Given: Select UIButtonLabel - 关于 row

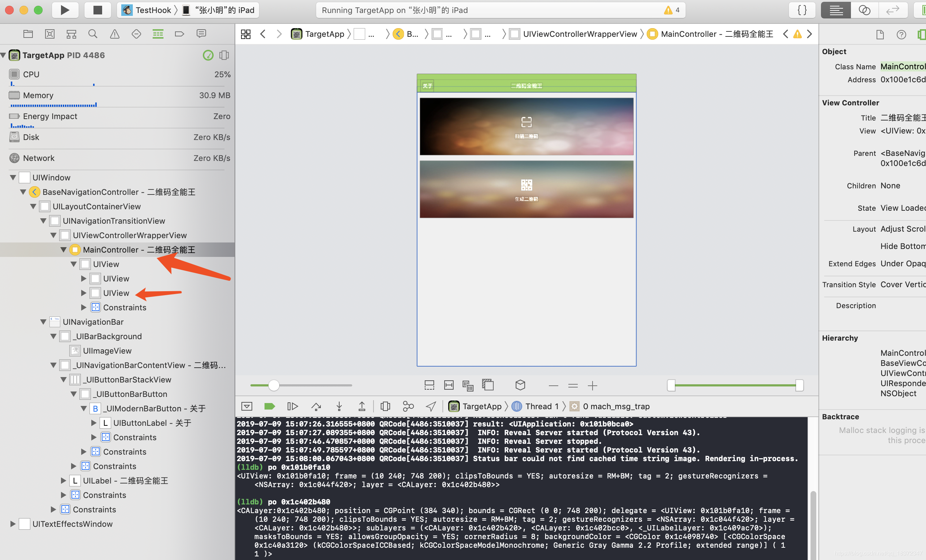Looking at the screenshot, I should [x=117, y=423].
